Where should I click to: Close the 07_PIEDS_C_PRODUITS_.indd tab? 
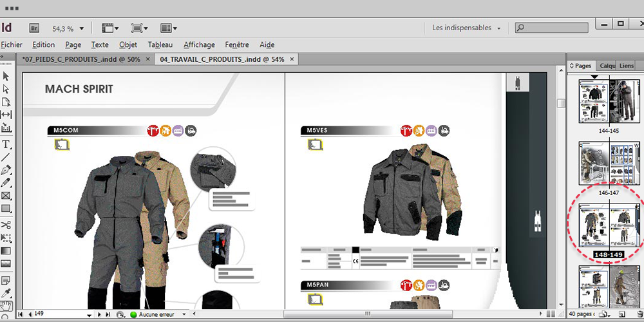pyautogui.click(x=148, y=59)
